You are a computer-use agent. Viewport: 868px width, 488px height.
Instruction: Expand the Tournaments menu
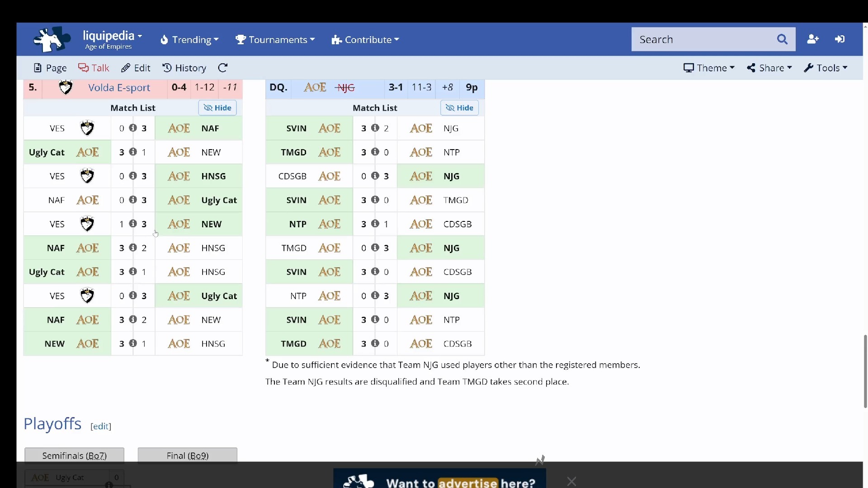(275, 40)
